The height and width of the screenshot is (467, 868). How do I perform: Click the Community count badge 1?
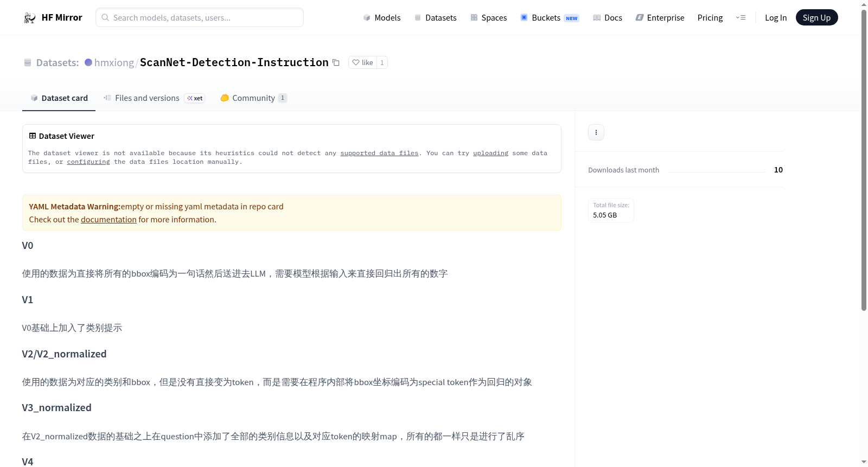[283, 98]
